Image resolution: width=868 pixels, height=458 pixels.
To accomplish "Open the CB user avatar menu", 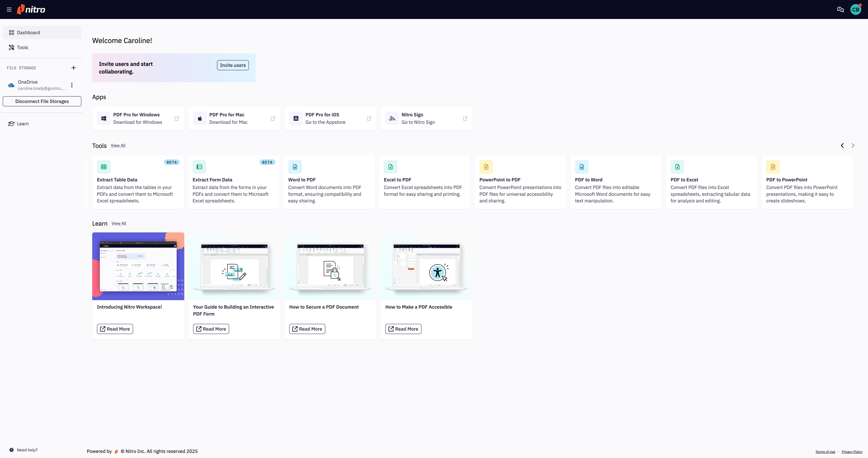I will click(856, 9).
